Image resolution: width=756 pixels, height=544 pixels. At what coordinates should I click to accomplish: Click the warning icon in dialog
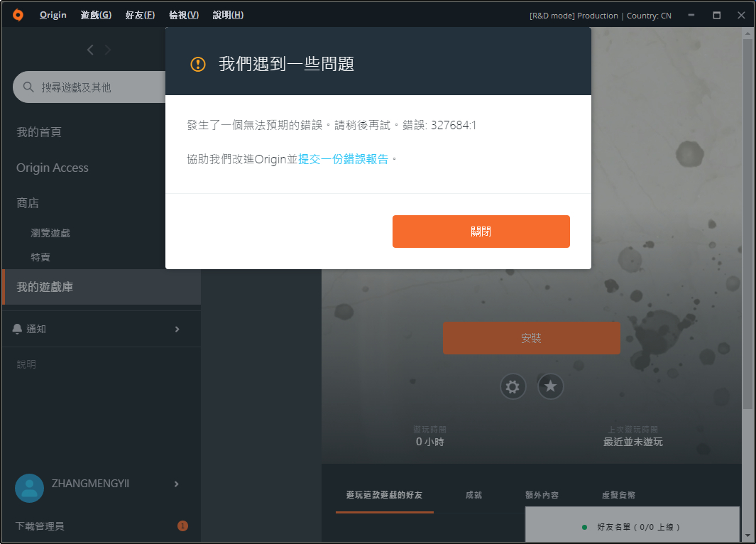tap(197, 64)
